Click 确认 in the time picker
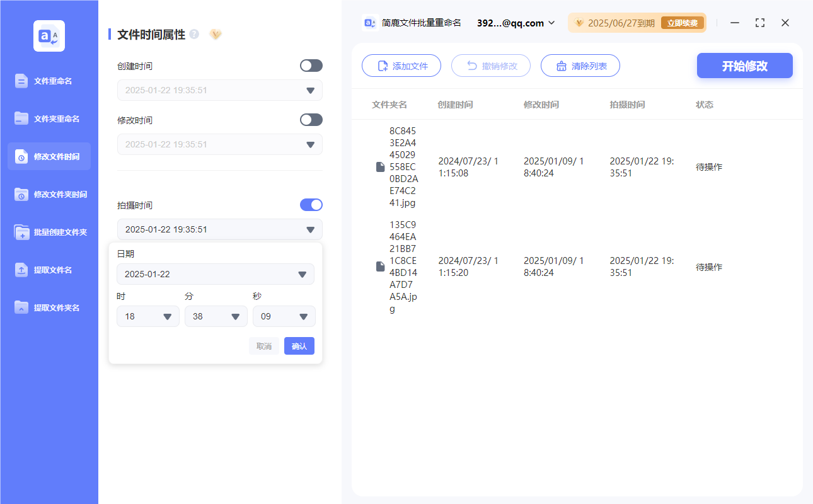 click(x=299, y=346)
